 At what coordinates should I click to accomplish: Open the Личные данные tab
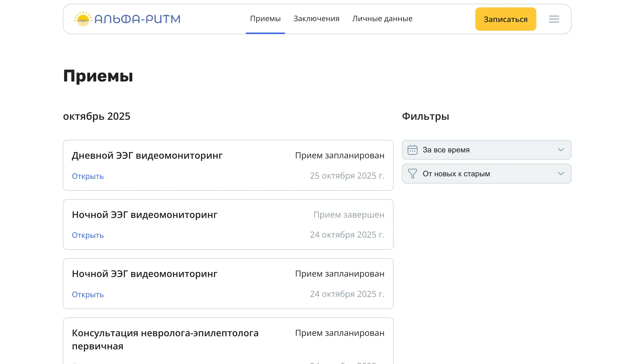[x=382, y=19]
